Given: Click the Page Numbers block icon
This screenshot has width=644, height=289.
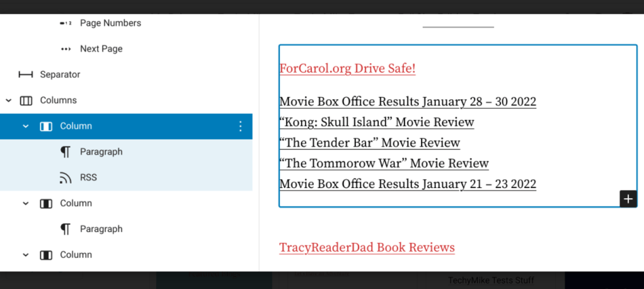Looking at the screenshot, I should [x=66, y=23].
